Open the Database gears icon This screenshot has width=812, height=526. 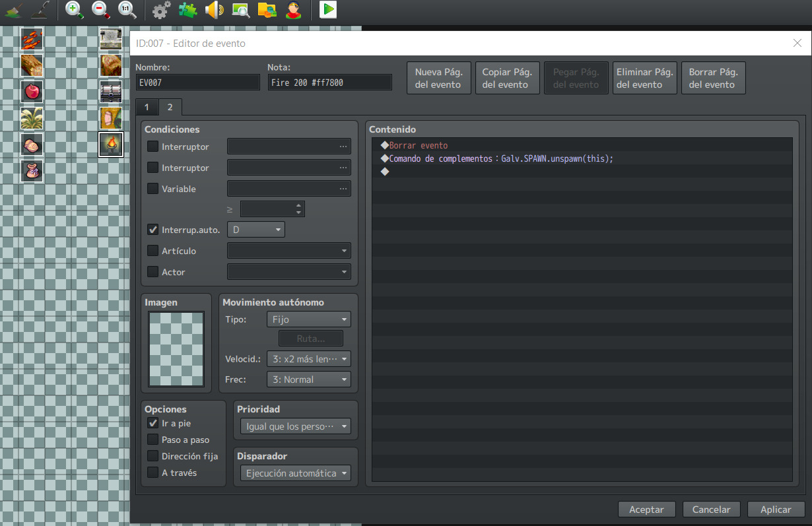pos(161,10)
